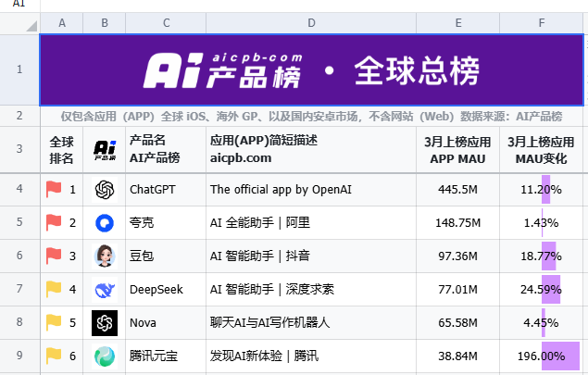This screenshot has width=588, height=375.
Task: Click 'The official app by OpenAI' cell
Action: click(x=311, y=190)
